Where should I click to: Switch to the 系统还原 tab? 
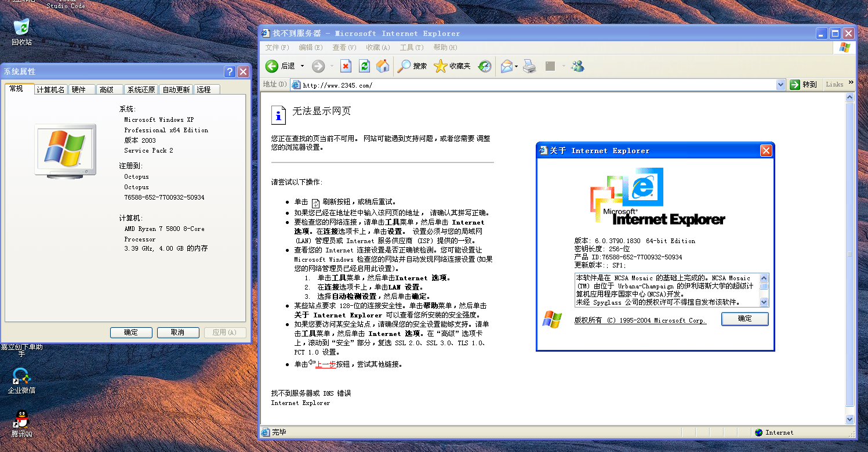pyautogui.click(x=141, y=89)
